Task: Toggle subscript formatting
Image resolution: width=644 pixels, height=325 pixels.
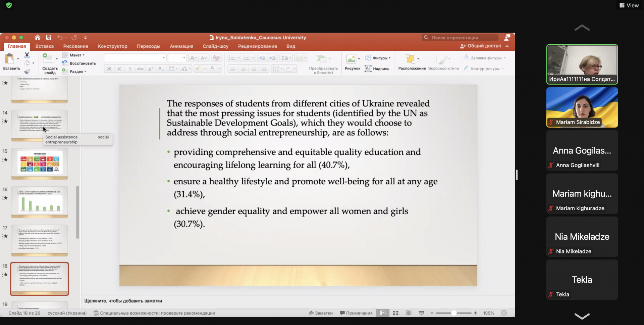Action: point(161,69)
